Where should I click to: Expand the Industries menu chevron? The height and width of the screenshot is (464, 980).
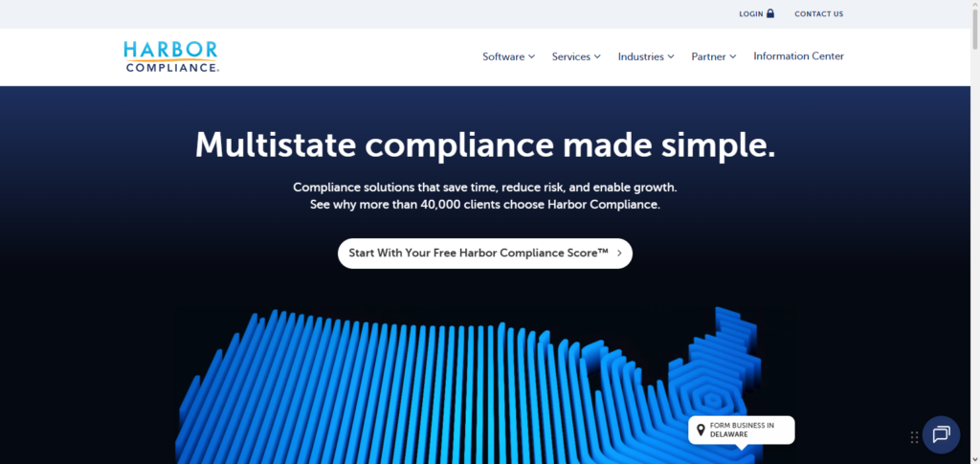click(x=671, y=56)
